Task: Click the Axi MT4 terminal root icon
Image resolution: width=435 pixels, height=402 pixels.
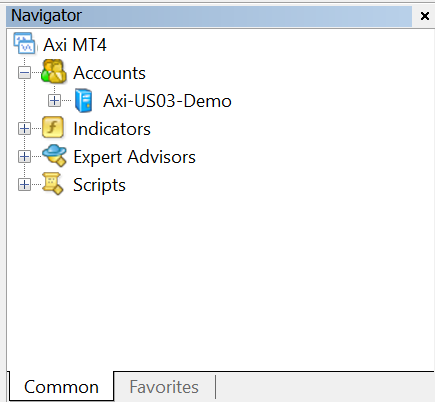Action: point(24,43)
